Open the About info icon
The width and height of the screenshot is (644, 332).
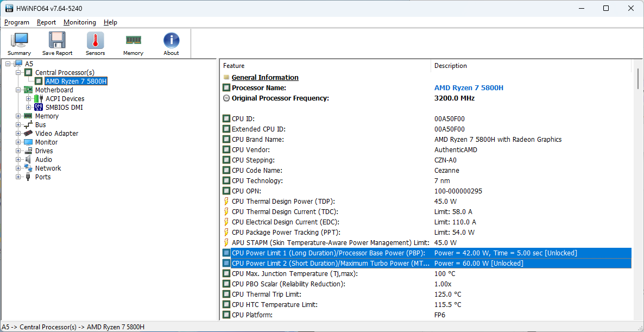click(171, 41)
